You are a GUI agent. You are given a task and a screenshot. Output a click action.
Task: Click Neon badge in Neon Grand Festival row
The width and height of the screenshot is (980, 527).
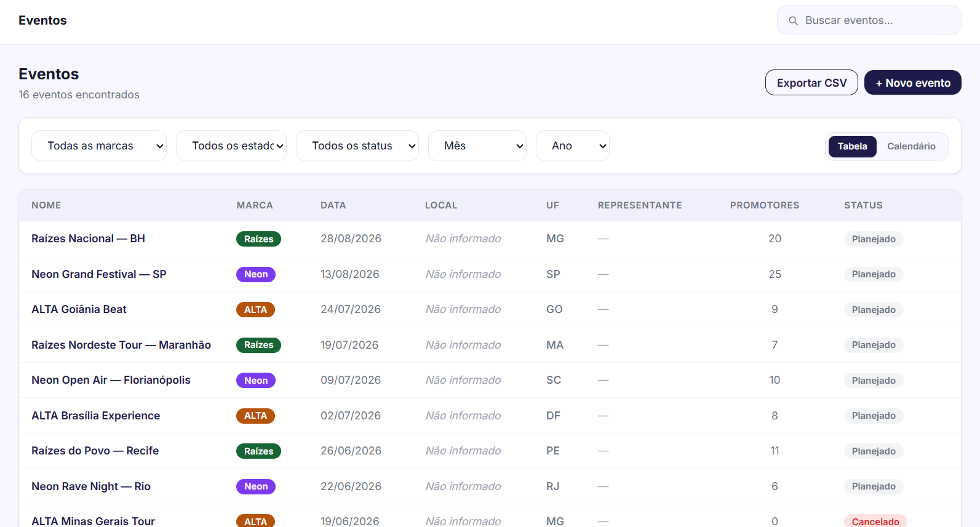pyautogui.click(x=256, y=274)
